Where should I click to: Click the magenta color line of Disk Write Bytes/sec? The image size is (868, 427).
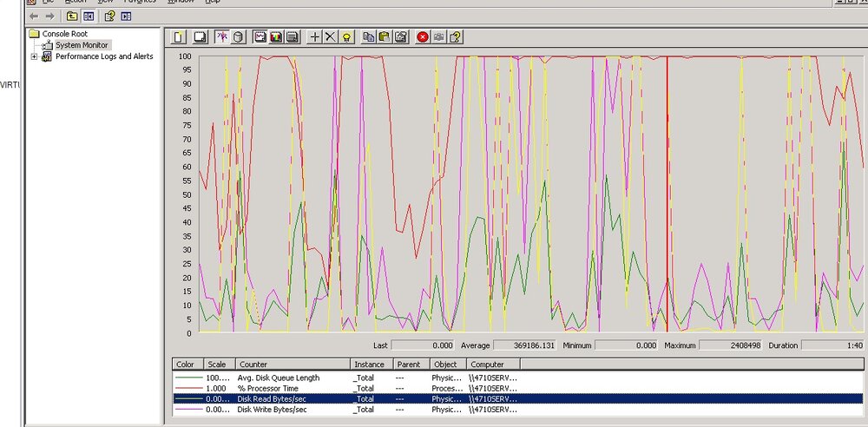click(x=187, y=410)
